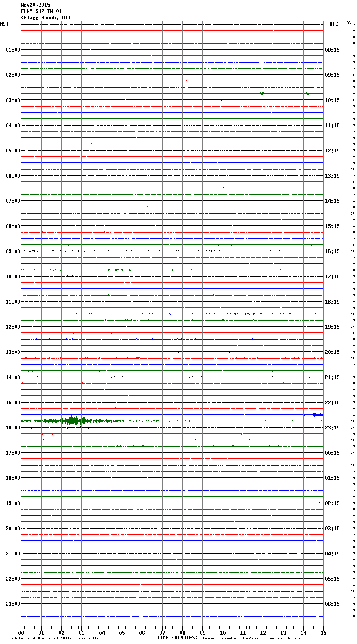The width and height of the screenshot is (357, 644).
Task: Select the 13:00 MST row label
Action: [13, 352]
